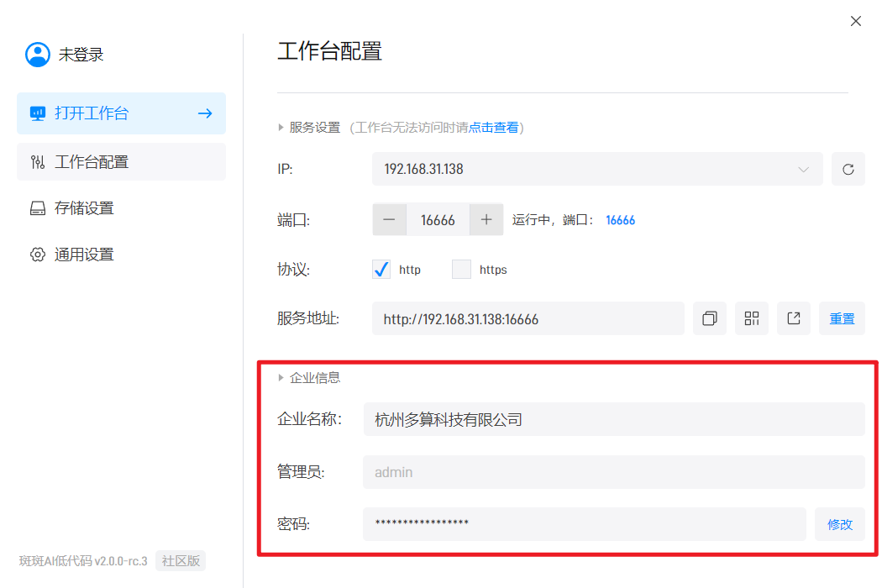Click the 管理员 admin field
882x588 pixels.
coord(614,472)
